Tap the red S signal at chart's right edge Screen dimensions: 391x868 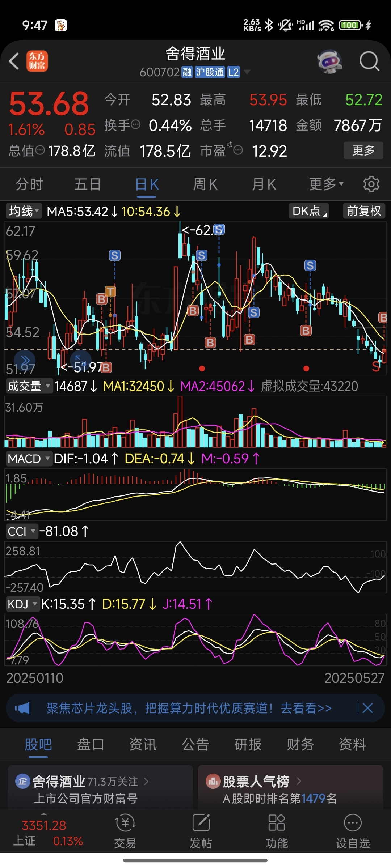[376, 367]
